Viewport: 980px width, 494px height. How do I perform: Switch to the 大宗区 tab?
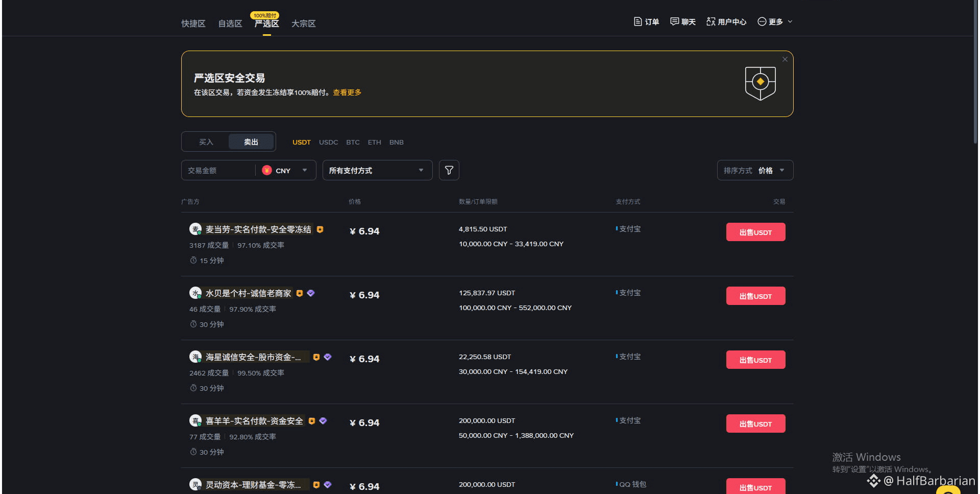(304, 23)
